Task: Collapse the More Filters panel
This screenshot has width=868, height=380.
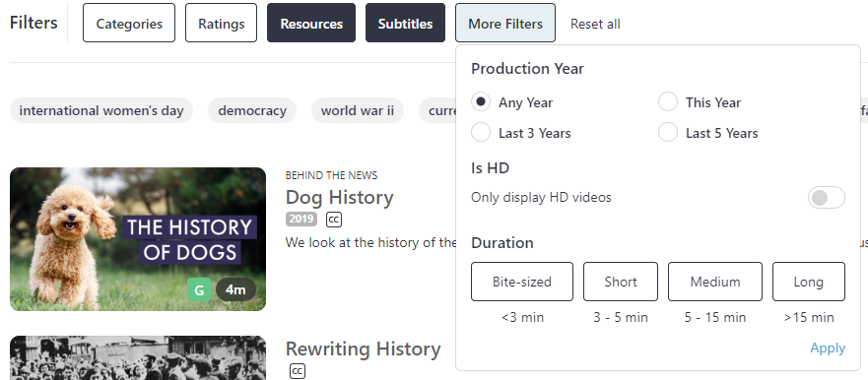Action: [x=505, y=23]
